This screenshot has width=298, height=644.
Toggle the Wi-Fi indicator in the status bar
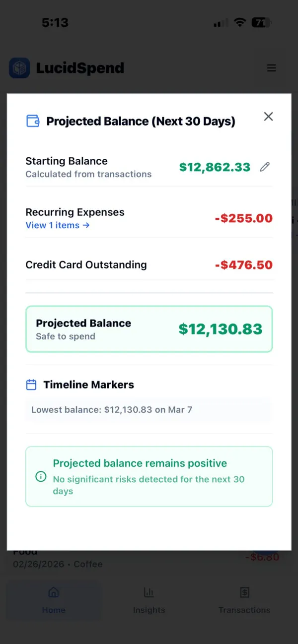(240, 22)
